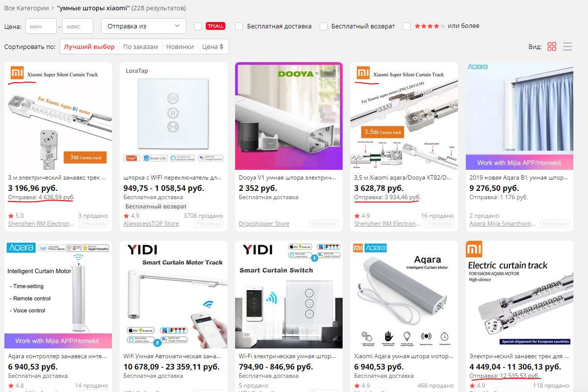Open the Все Категории breadcrumb link

pos(26,8)
